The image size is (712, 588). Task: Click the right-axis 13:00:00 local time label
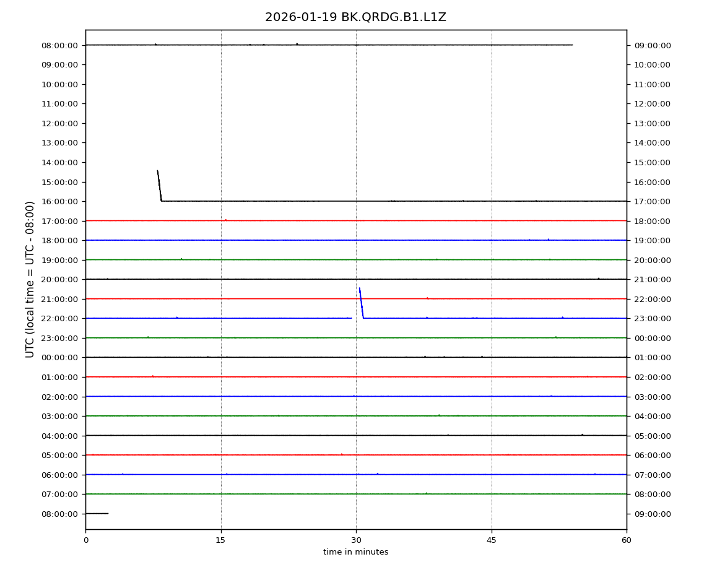(653, 123)
